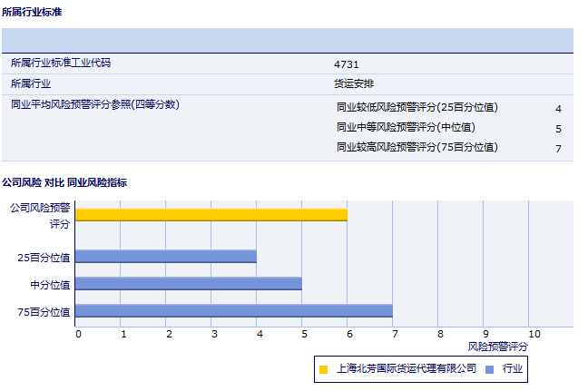Viewport: 588px width, 391px height.
Task: Click the 同业平均风险预警评分参照(四等分数) label
Action: [94, 104]
